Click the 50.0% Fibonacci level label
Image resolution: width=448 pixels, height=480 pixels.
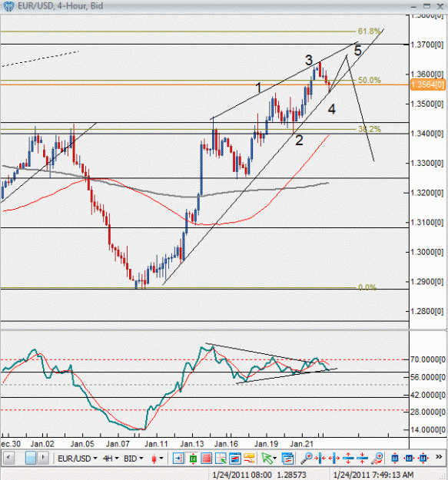[x=370, y=80]
